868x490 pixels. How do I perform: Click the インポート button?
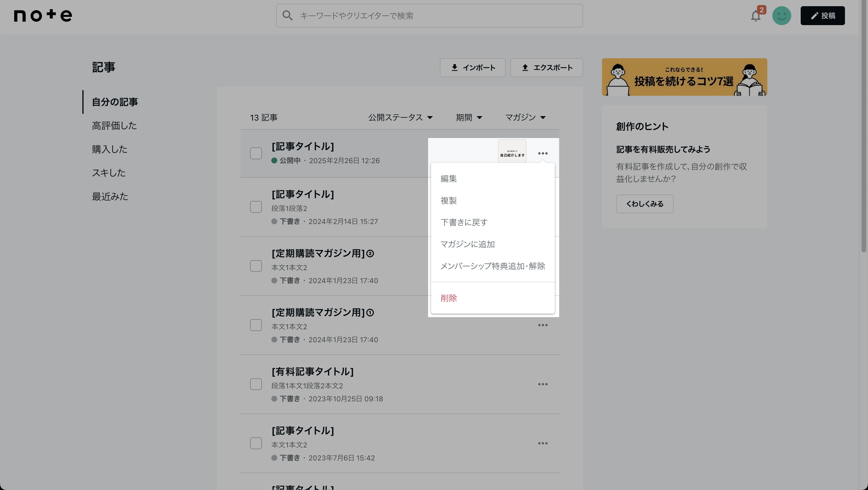click(472, 67)
